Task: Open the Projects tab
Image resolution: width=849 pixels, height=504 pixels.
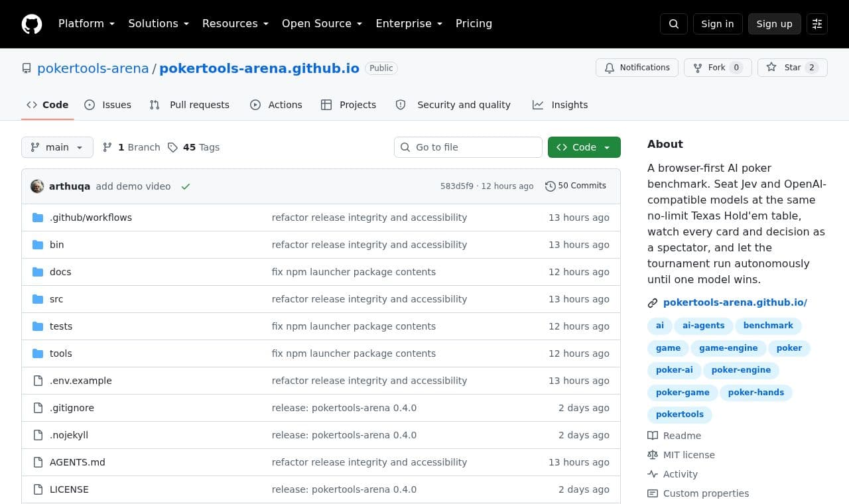Action: 349,105
